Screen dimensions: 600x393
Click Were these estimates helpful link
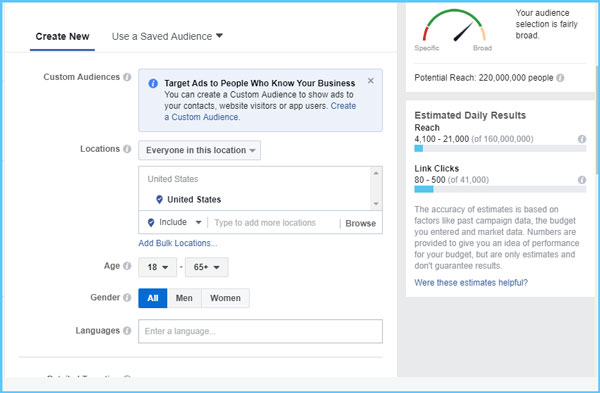[x=471, y=283]
